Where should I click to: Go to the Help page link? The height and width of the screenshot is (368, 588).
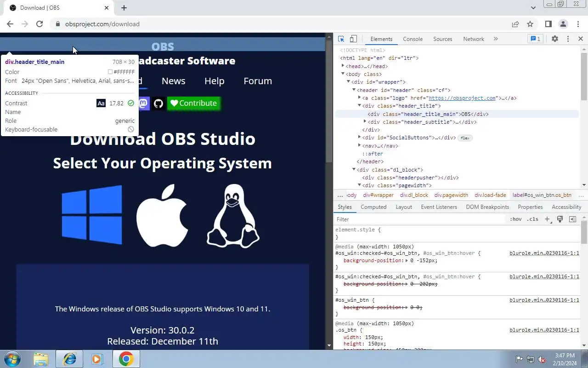click(214, 81)
